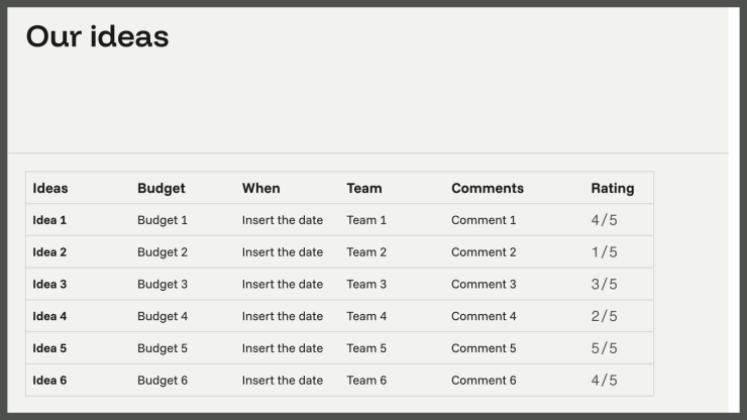The height and width of the screenshot is (420, 747).
Task: Select the "Idea 1" cell
Action: pyautogui.click(x=50, y=220)
